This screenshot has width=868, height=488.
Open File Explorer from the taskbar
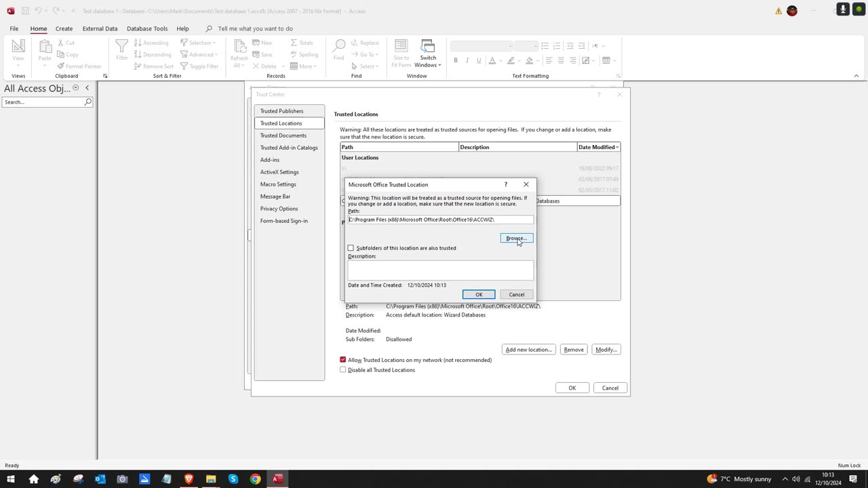point(211,479)
